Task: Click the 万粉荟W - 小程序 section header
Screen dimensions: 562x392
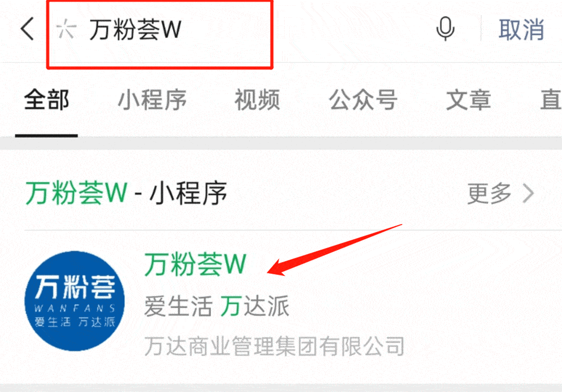Action: point(126,193)
